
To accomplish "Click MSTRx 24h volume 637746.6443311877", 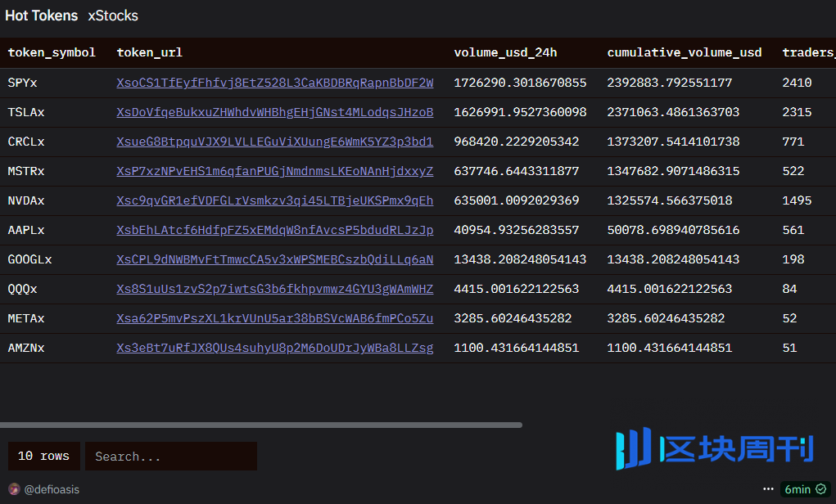I will click(x=516, y=171).
